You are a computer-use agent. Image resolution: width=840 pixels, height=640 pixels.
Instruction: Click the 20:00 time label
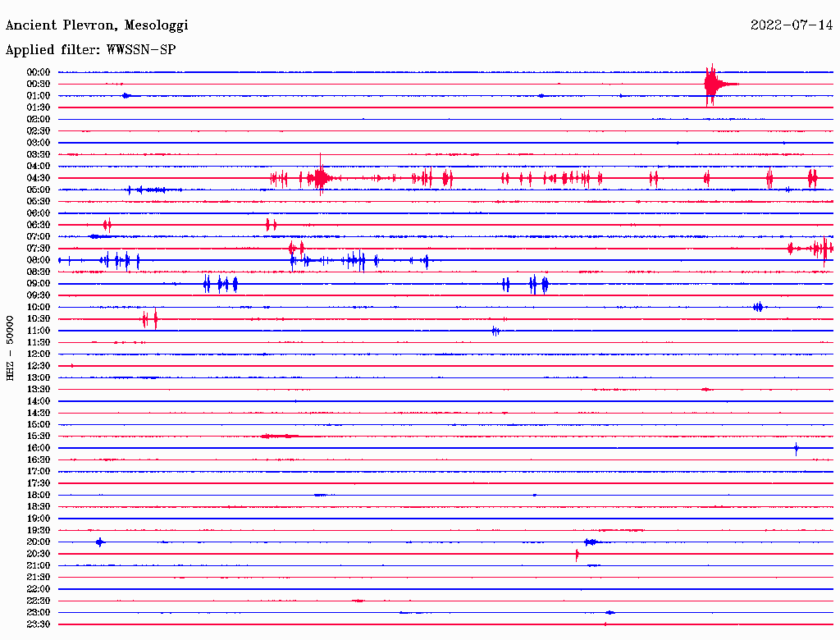click(x=39, y=542)
